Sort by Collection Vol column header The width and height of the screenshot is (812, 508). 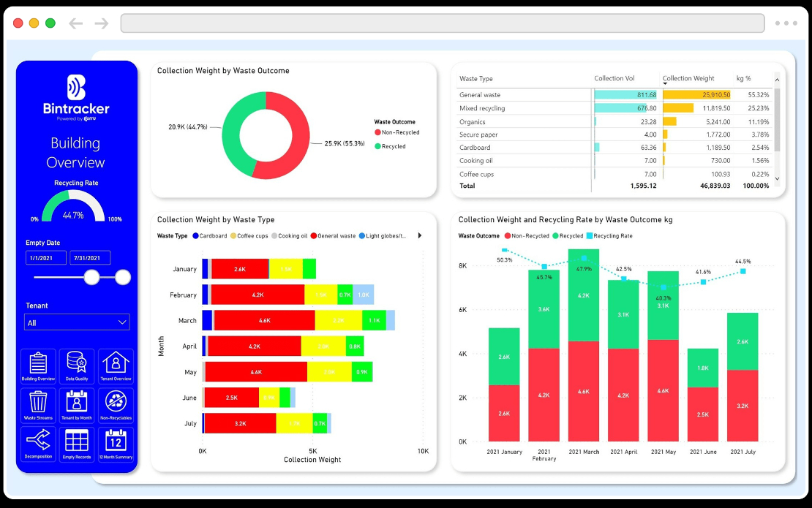tap(614, 78)
